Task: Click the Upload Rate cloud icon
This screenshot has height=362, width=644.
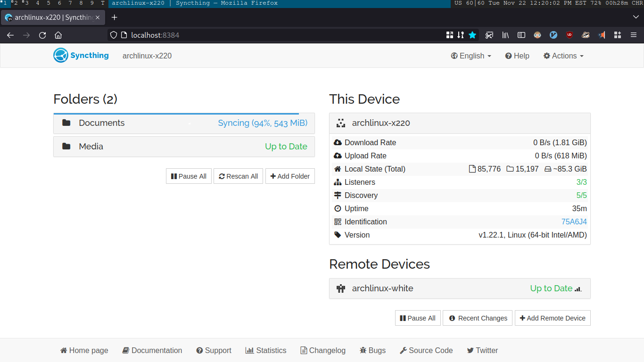Action: [338, 156]
